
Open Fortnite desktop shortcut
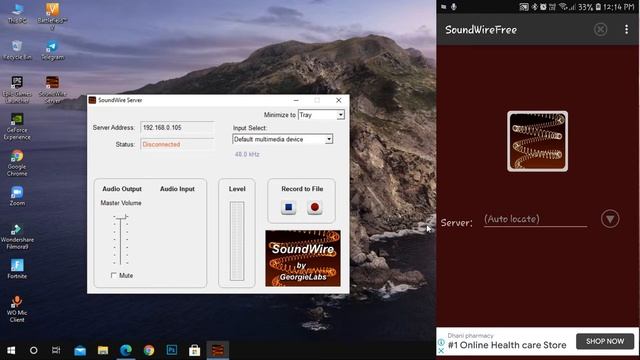tap(17, 269)
